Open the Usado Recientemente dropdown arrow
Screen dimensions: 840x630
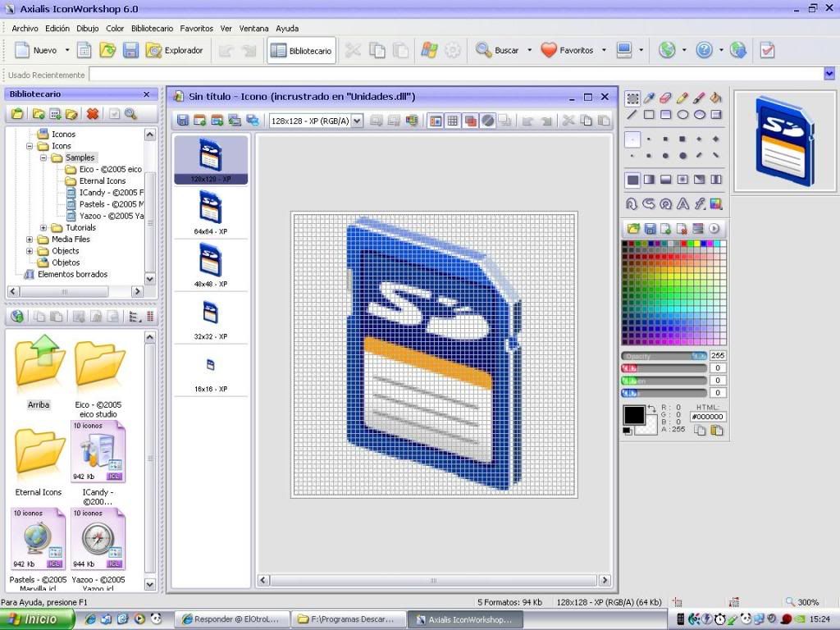pos(829,75)
